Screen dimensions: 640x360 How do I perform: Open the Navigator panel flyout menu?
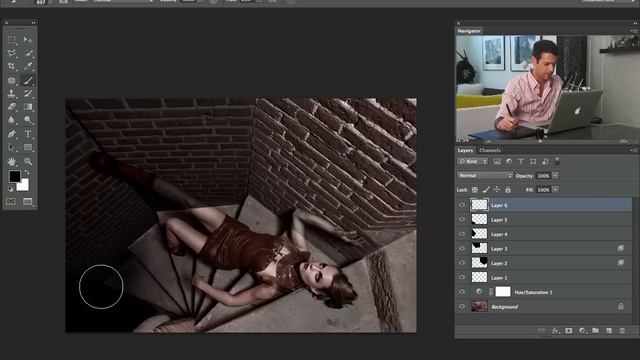coord(634,31)
